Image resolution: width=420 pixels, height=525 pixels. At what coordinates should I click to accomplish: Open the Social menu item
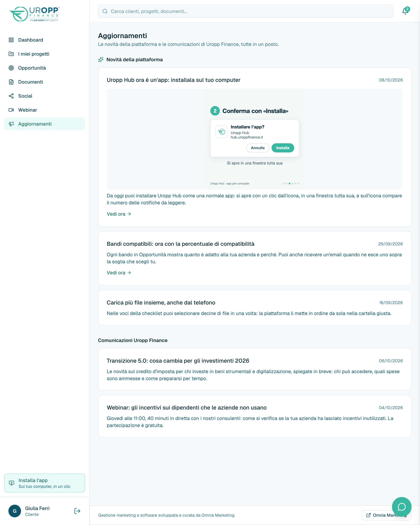(x=45, y=96)
